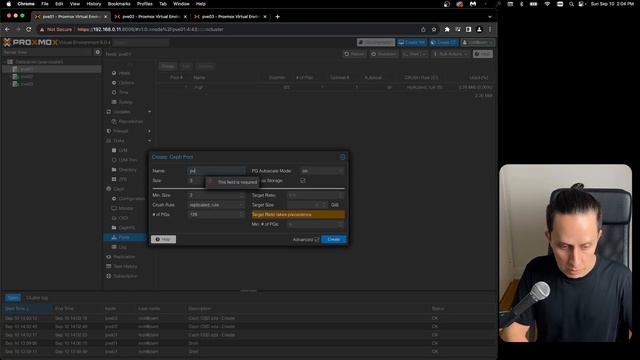Viewport: 640px width, 360px height.
Task: Open the root@pam user menu
Action: tap(477, 42)
